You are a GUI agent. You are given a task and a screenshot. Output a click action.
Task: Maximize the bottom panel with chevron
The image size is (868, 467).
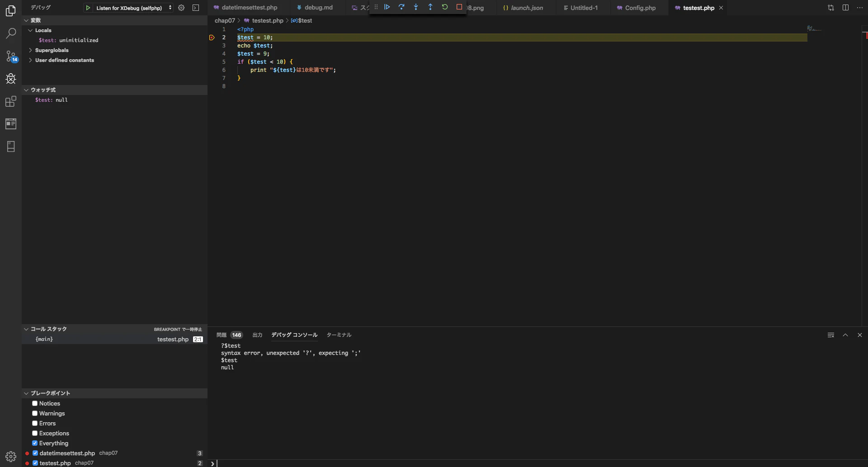coord(845,335)
